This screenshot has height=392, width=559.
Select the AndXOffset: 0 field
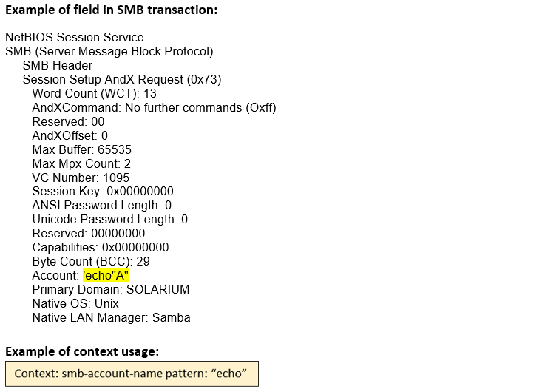(70, 135)
